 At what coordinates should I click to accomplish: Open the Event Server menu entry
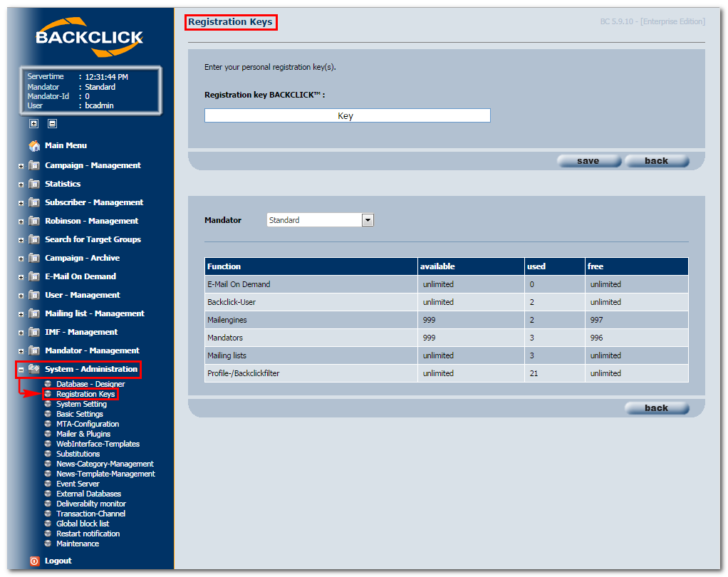click(x=78, y=484)
